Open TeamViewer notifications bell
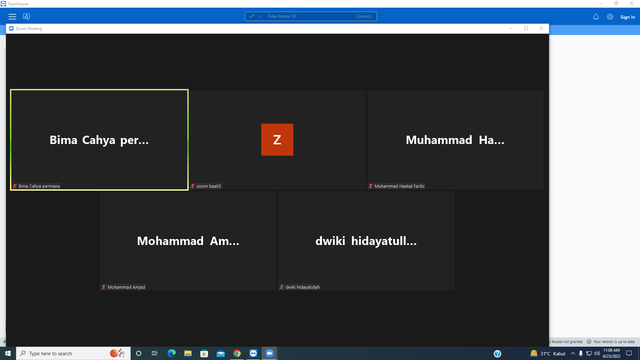 [x=596, y=17]
